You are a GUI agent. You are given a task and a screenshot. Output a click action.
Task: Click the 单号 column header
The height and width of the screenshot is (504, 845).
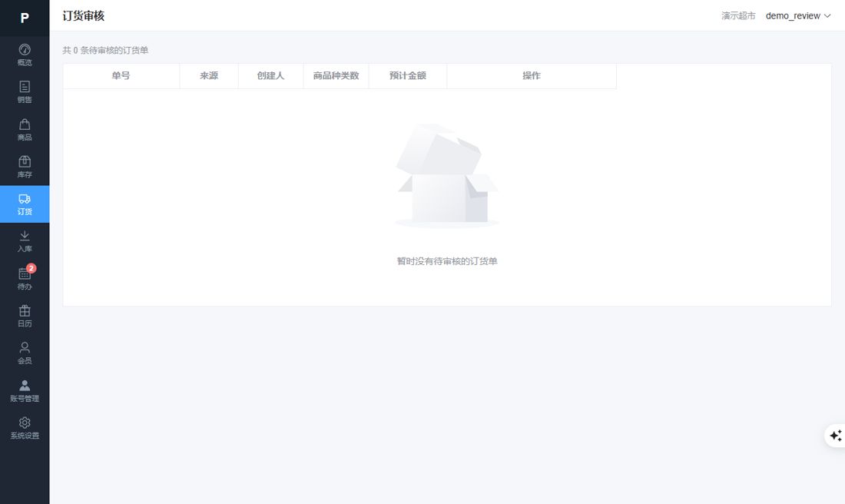[x=121, y=76]
